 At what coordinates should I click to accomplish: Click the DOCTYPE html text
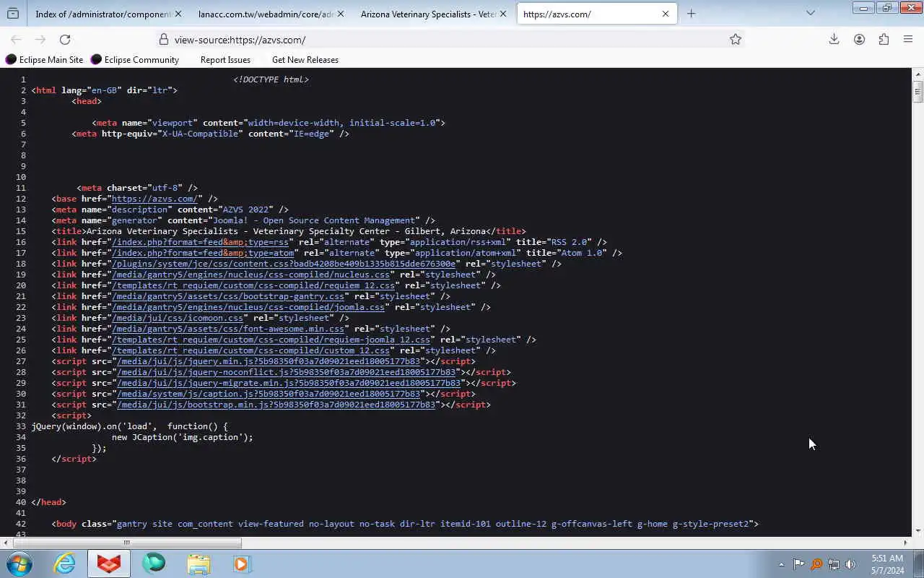click(x=271, y=79)
